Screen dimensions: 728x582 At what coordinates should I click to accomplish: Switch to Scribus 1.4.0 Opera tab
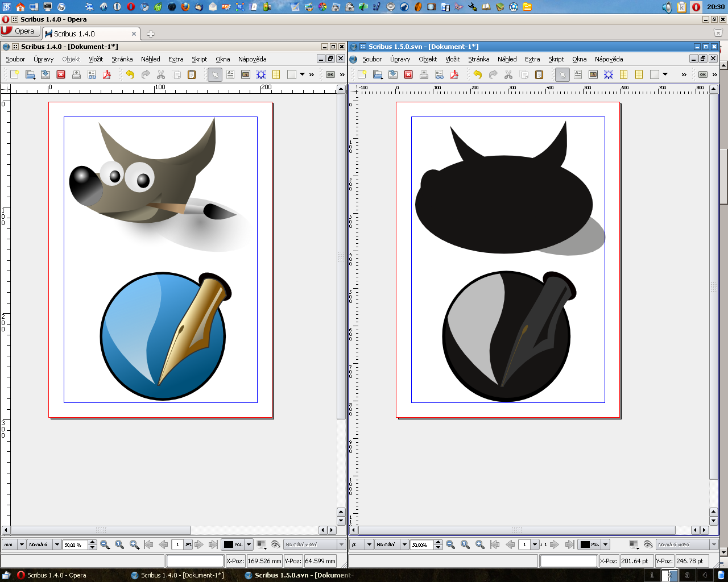tap(91, 34)
